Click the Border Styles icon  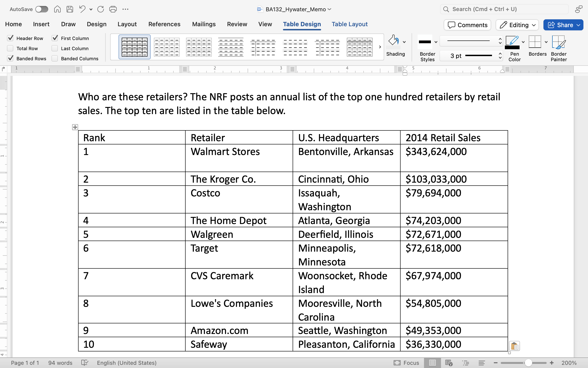[425, 42]
